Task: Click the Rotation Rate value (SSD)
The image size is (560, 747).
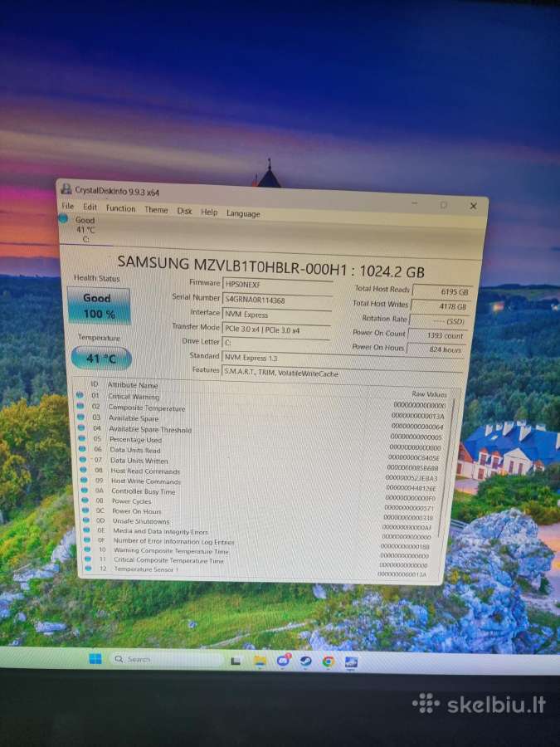Action: click(x=439, y=321)
